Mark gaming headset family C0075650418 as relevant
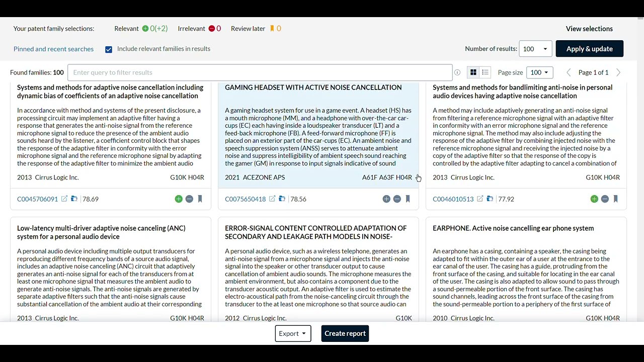The height and width of the screenshot is (362, 644). [x=386, y=199]
